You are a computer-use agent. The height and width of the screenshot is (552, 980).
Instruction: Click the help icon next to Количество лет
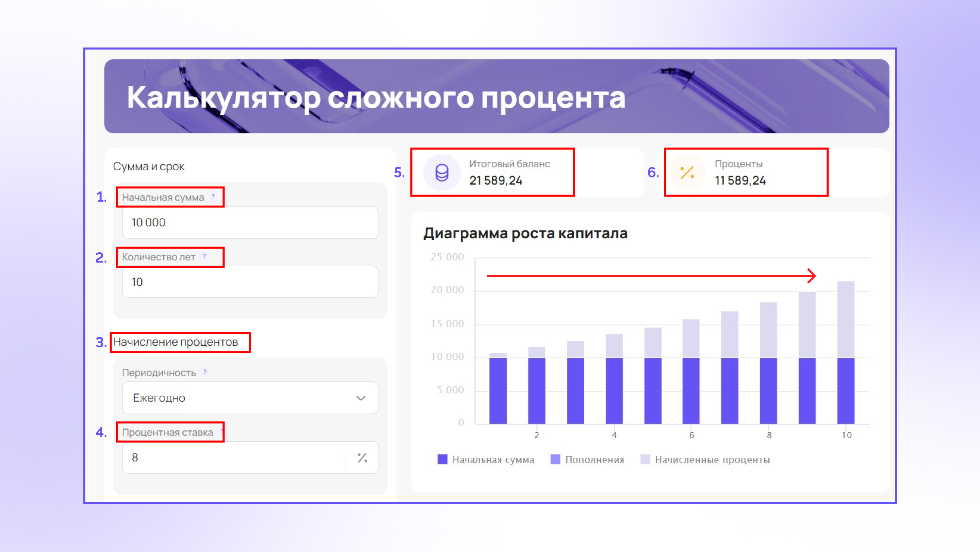click(x=204, y=256)
